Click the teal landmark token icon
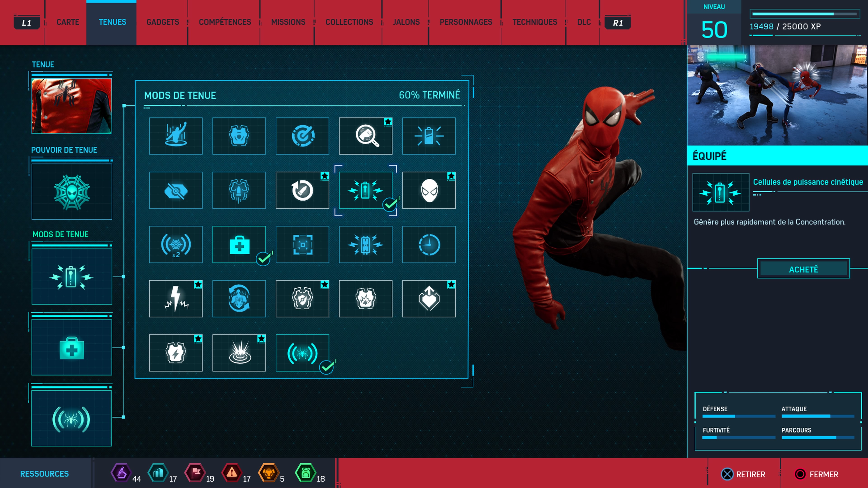Image resolution: width=868 pixels, height=488 pixels. 158,473
